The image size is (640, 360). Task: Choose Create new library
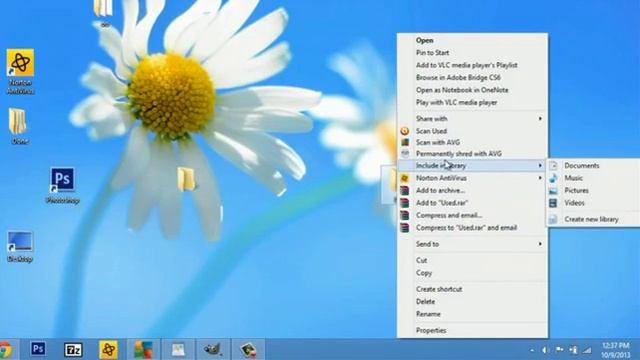(594, 219)
